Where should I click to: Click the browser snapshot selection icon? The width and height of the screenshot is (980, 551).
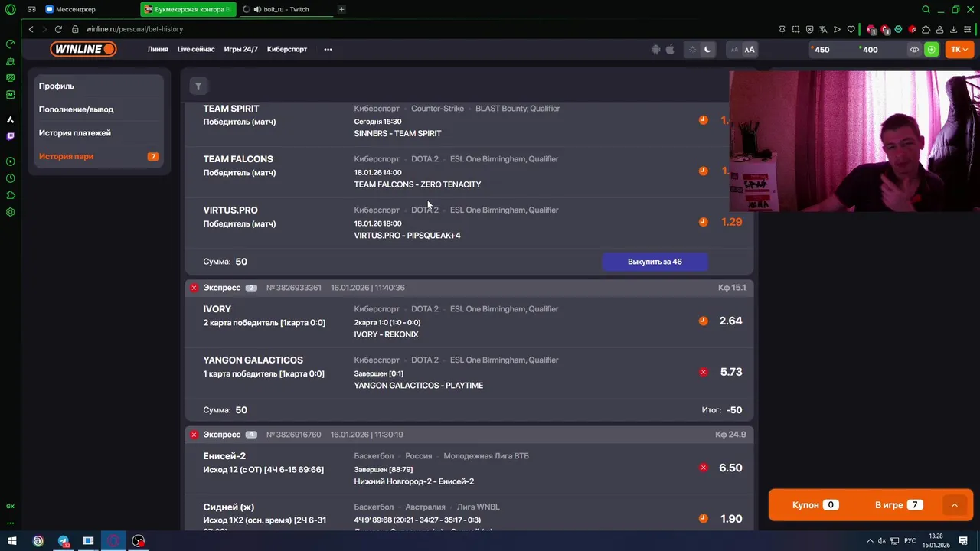(795, 29)
